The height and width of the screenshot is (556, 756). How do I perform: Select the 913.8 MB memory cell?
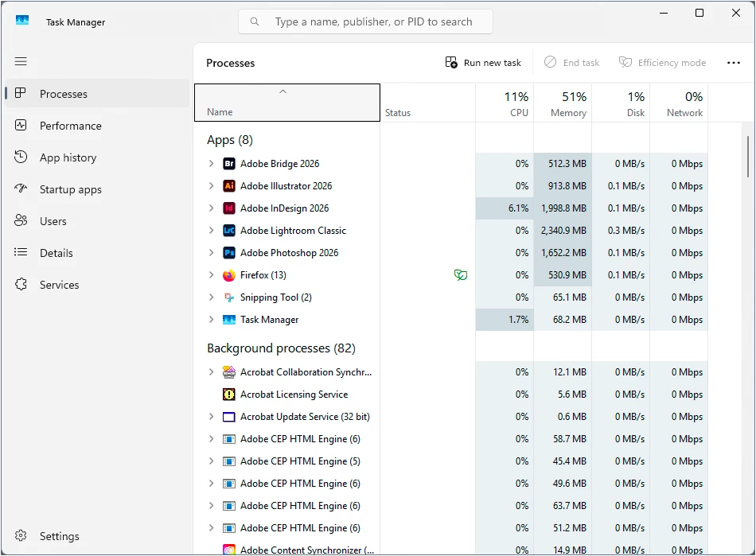[x=563, y=186]
